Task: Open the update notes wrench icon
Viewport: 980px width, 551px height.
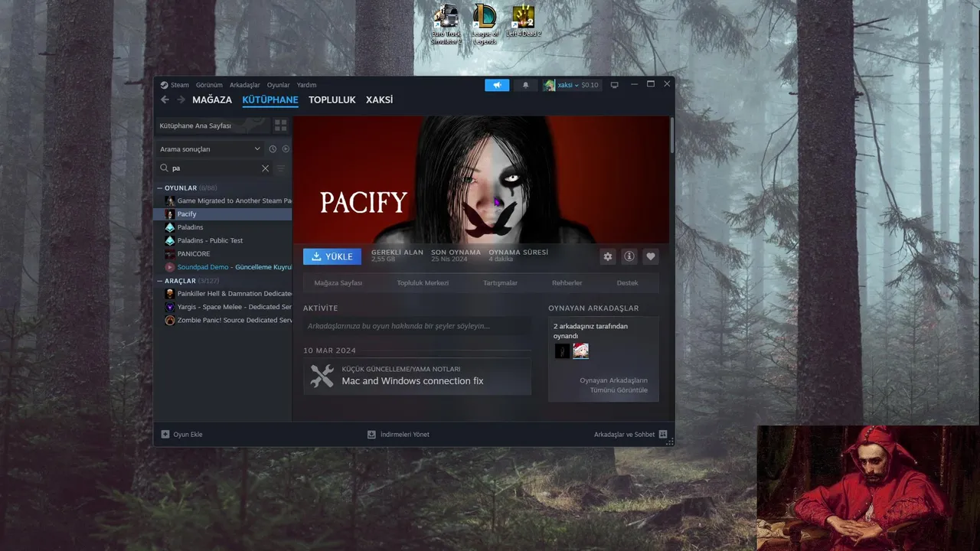Action: 322,376
